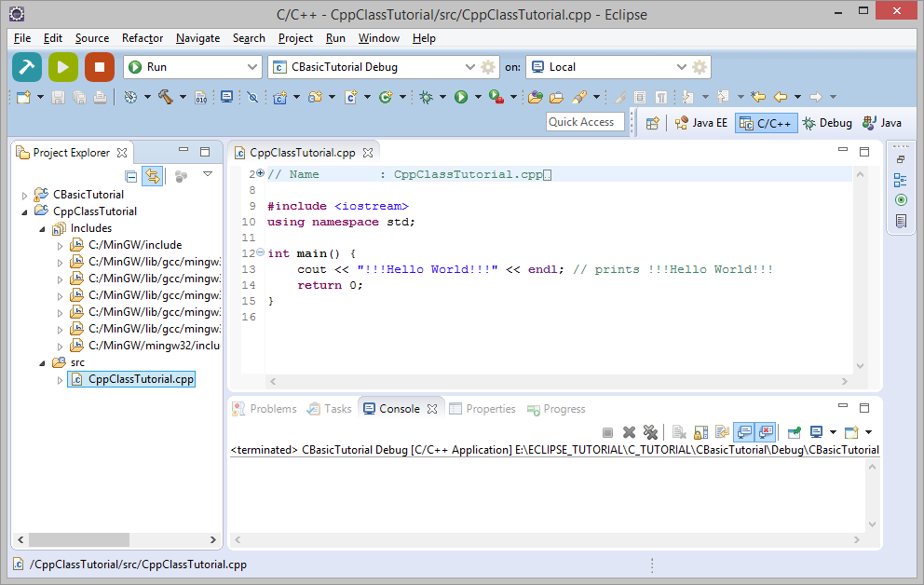This screenshot has height=585, width=924.
Task: Open a console via monitor toolbar icon
Action: coord(227,97)
